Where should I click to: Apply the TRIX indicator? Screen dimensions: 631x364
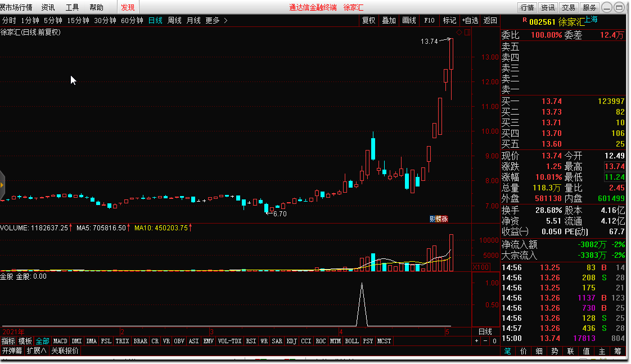pos(122,341)
